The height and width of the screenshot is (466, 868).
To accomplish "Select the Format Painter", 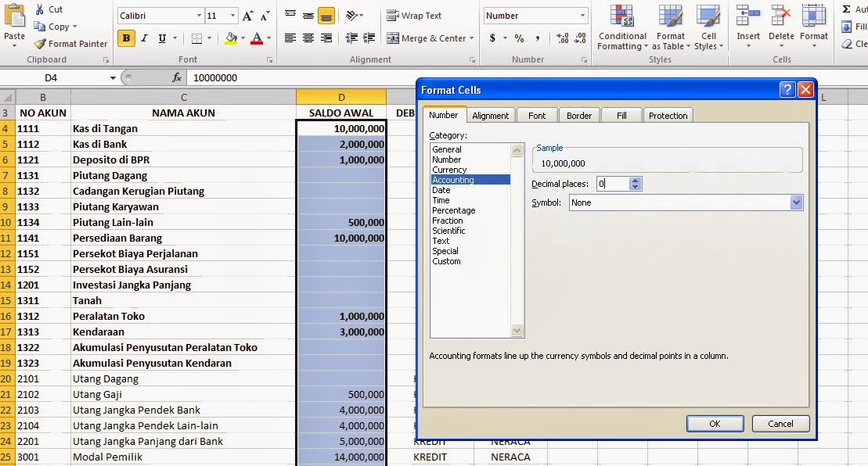I will 70,43.
